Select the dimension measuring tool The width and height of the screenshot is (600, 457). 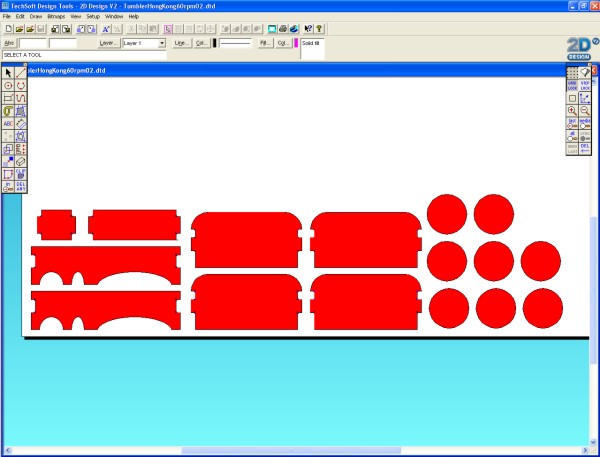[21, 123]
